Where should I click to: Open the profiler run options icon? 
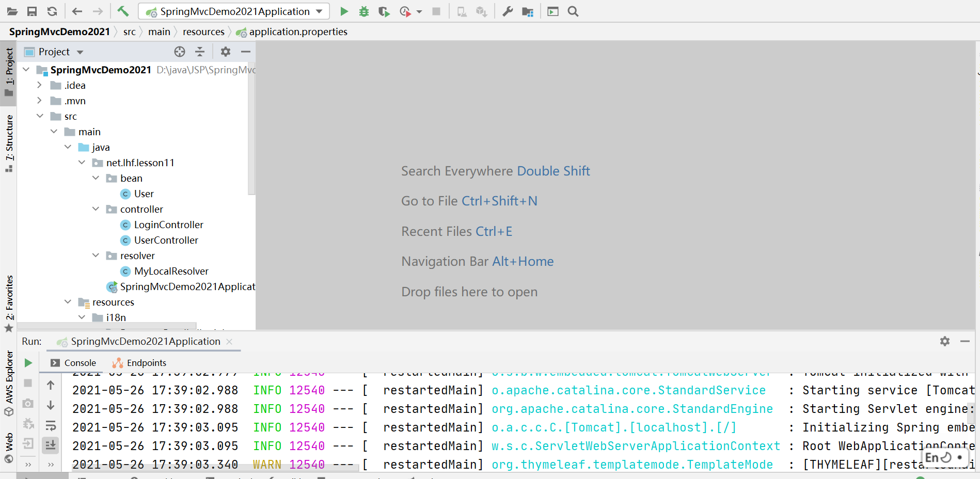tap(406, 11)
